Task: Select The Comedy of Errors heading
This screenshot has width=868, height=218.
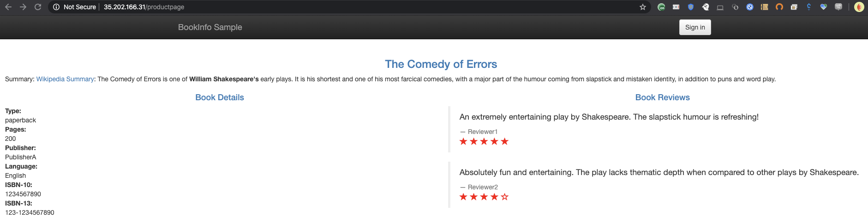Action: [441, 64]
